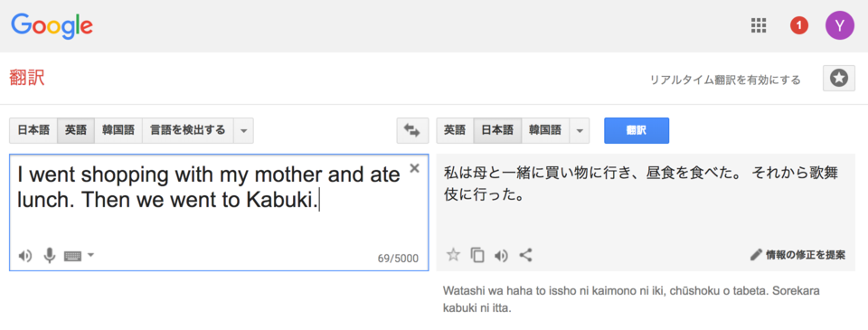Clear source text with X
Screen dimensions: 868x330
(414, 168)
